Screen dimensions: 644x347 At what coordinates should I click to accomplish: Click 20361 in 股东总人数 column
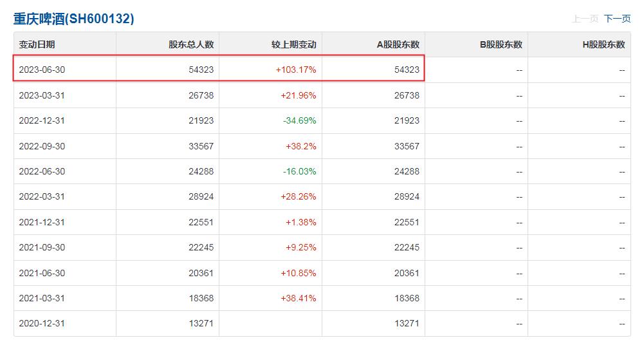coord(201,273)
